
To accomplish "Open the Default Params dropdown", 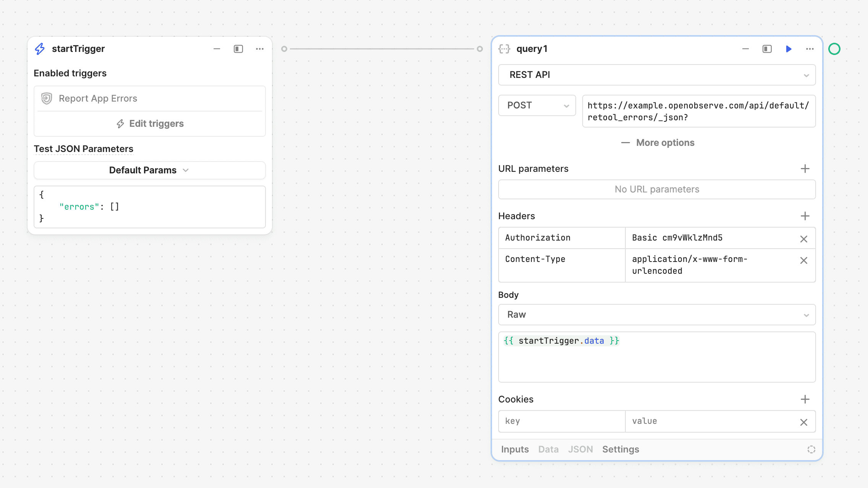I will 149,170.
